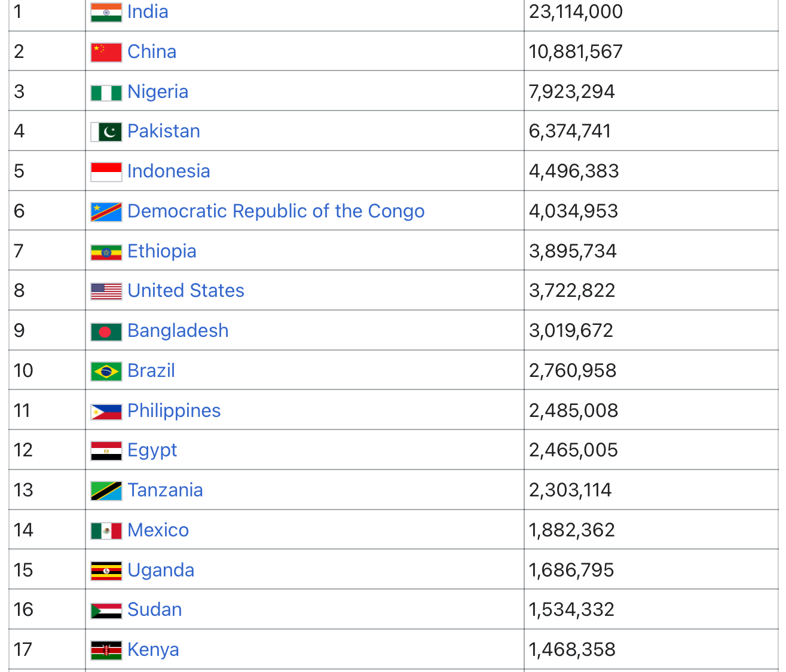Open the Ethiopia country link
This screenshot has height=672, width=786.
[162, 251]
